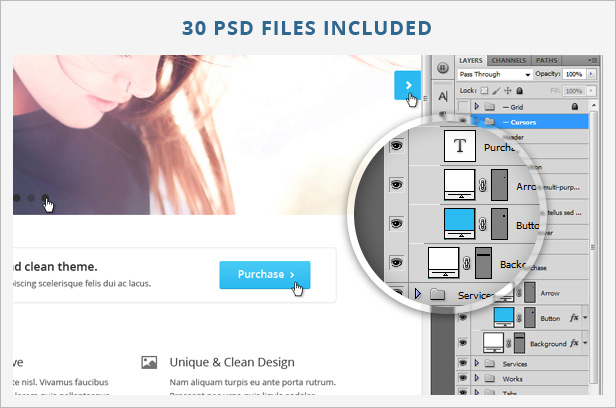Open the Character panel icon
Image resolution: width=616 pixels, height=408 pixels.
(443, 95)
